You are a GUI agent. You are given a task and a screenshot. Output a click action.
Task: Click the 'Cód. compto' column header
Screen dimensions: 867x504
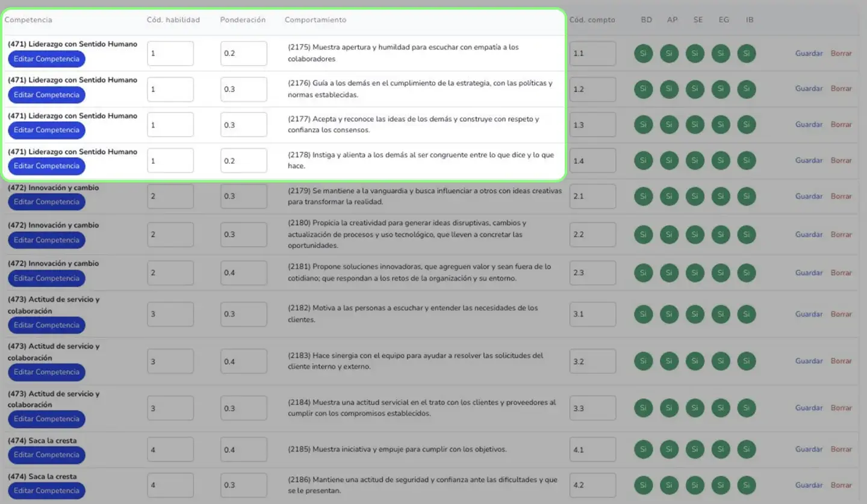[592, 20]
